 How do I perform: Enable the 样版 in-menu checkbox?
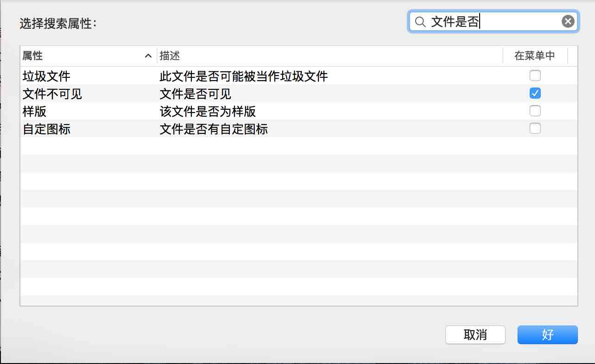click(535, 111)
